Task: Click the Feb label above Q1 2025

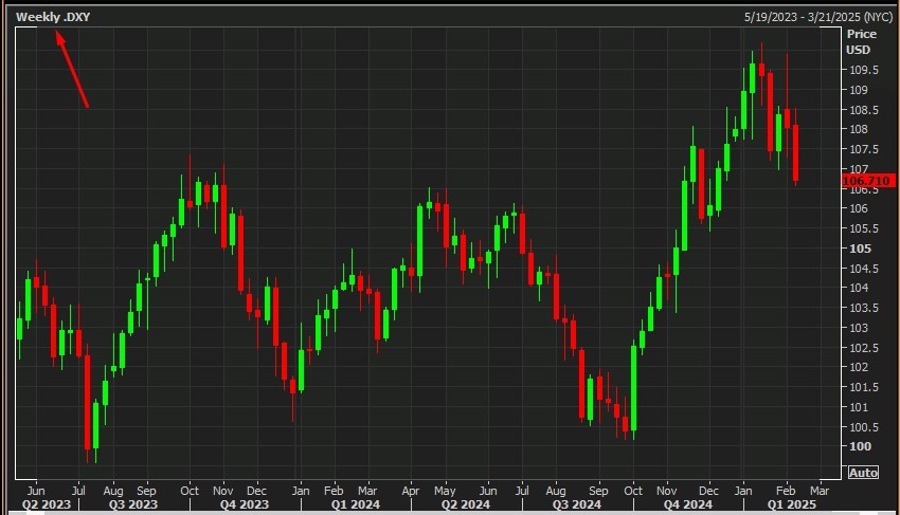Action: point(786,491)
